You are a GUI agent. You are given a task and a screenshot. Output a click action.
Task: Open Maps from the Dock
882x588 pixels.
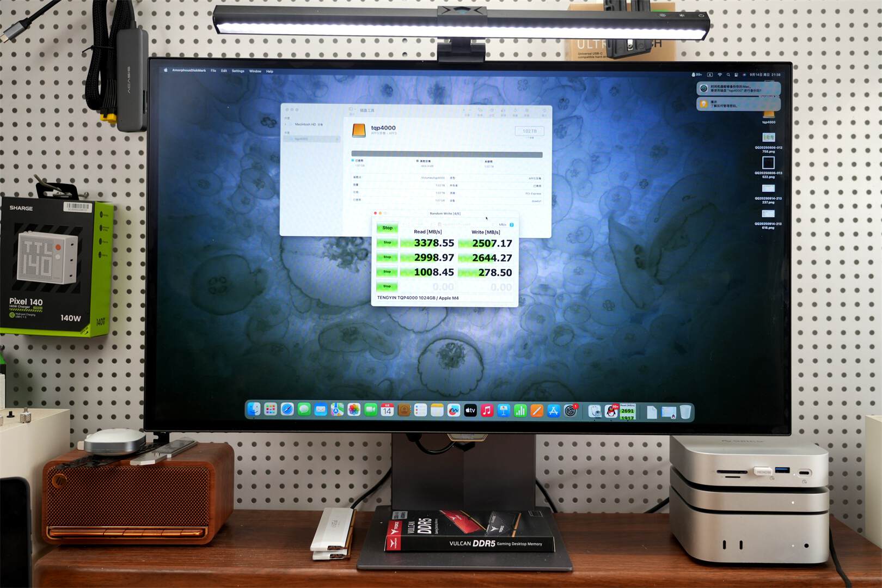pos(337,410)
